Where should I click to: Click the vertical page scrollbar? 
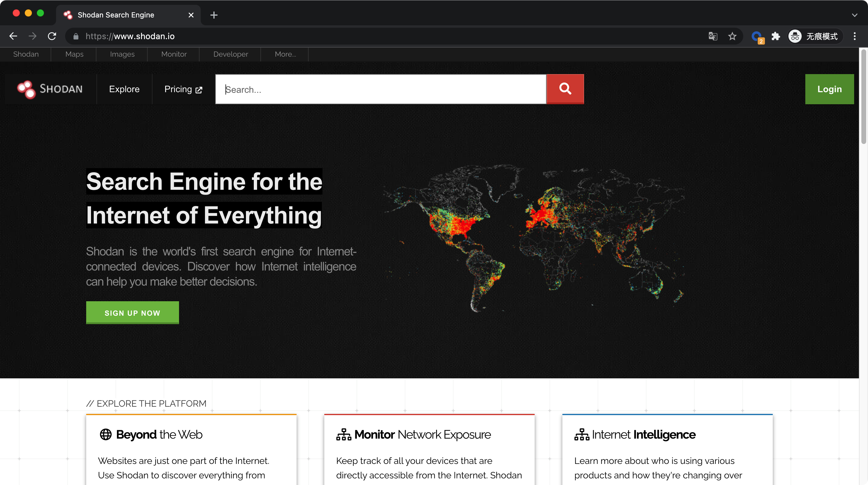click(x=863, y=97)
